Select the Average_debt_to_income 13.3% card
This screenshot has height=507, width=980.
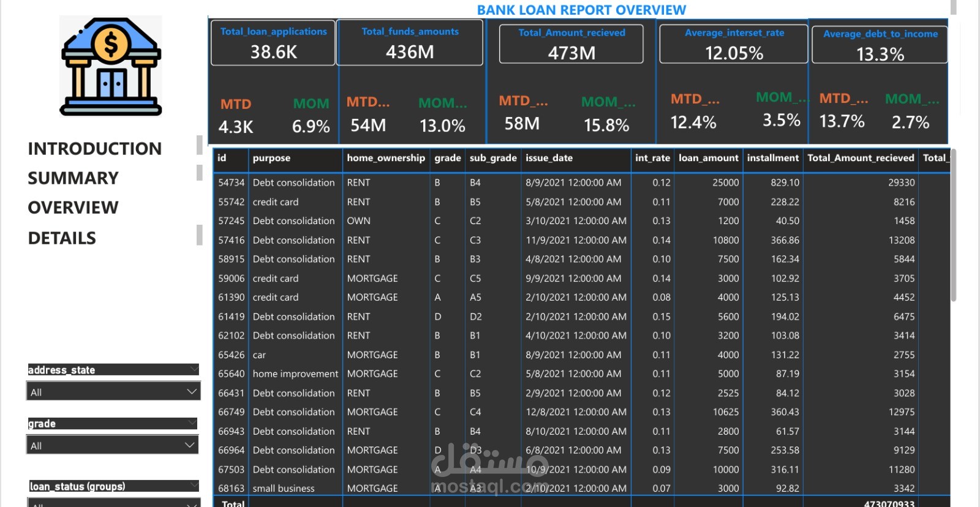pyautogui.click(x=880, y=45)
